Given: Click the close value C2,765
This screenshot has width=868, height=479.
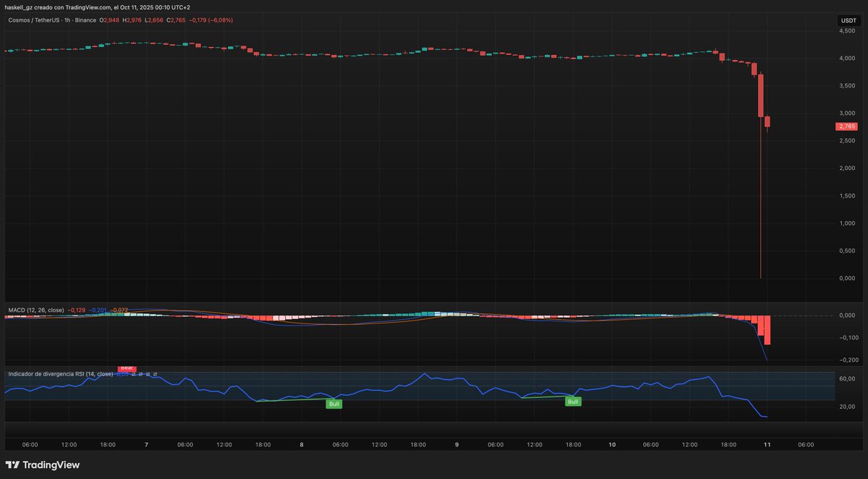Looking at the screenshot, I should [176, 20].
